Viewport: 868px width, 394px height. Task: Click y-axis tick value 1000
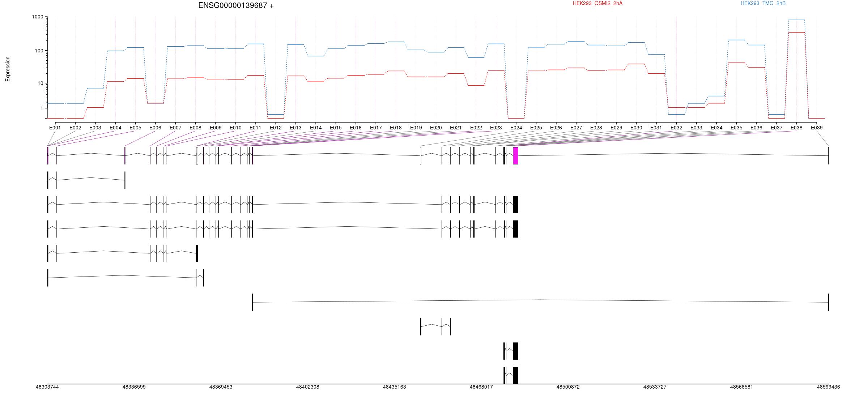click(x=38, y=17)
